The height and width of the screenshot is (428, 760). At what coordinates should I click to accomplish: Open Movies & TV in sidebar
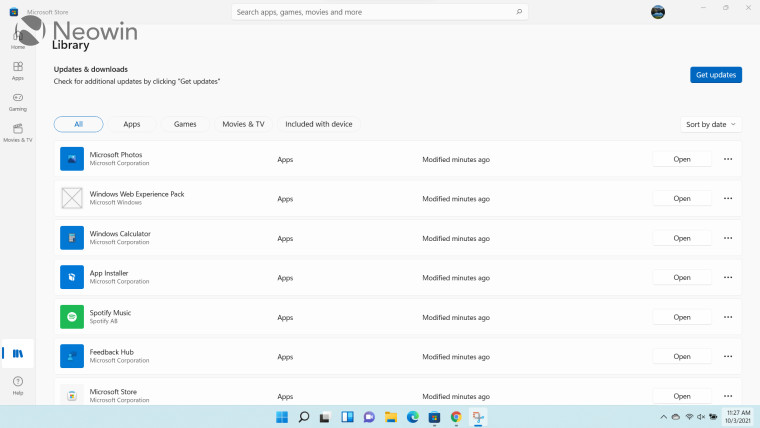click(18, 133)
